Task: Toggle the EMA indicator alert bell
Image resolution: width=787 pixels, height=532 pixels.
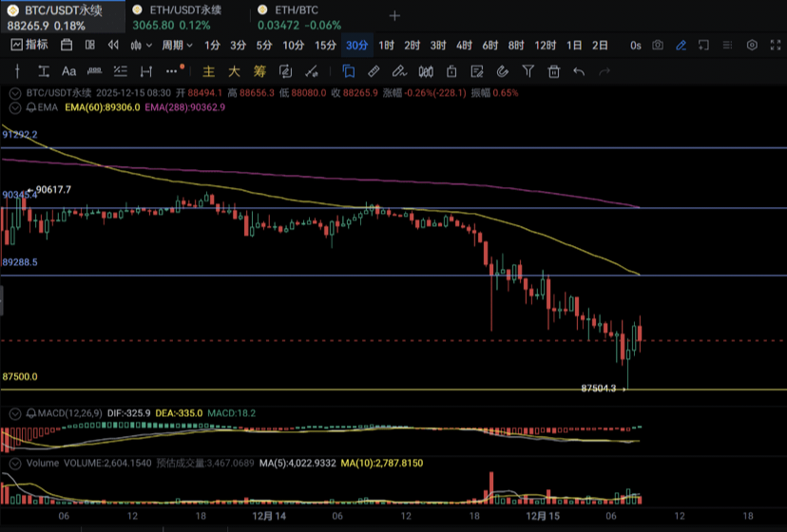Action: pyautogui.click(x=31, y=108)
